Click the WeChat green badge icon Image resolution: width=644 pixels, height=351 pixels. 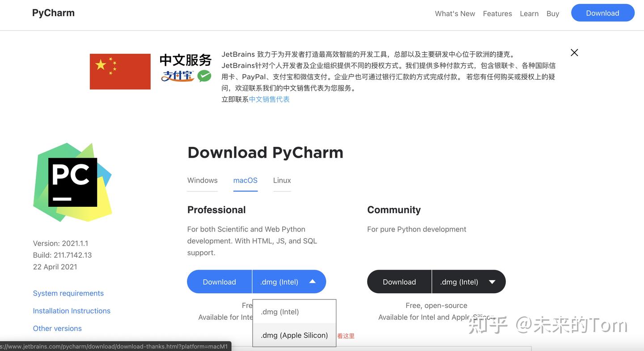(x=204, y=76)
